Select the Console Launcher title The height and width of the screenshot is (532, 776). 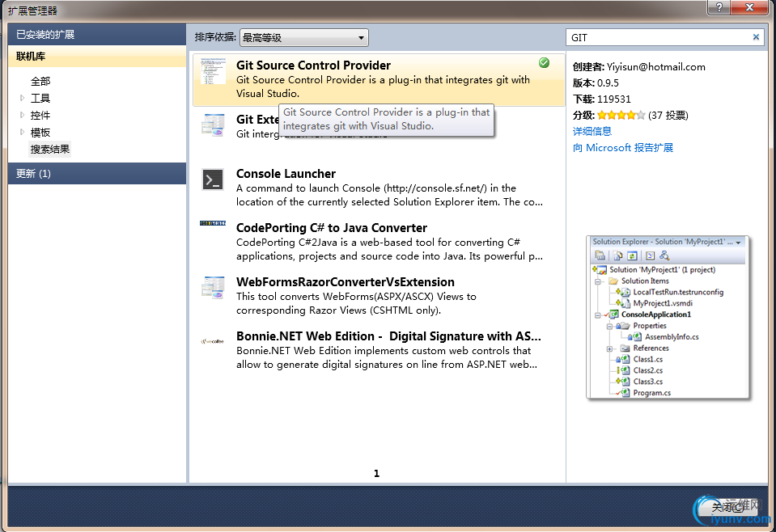tap(286, 174)
